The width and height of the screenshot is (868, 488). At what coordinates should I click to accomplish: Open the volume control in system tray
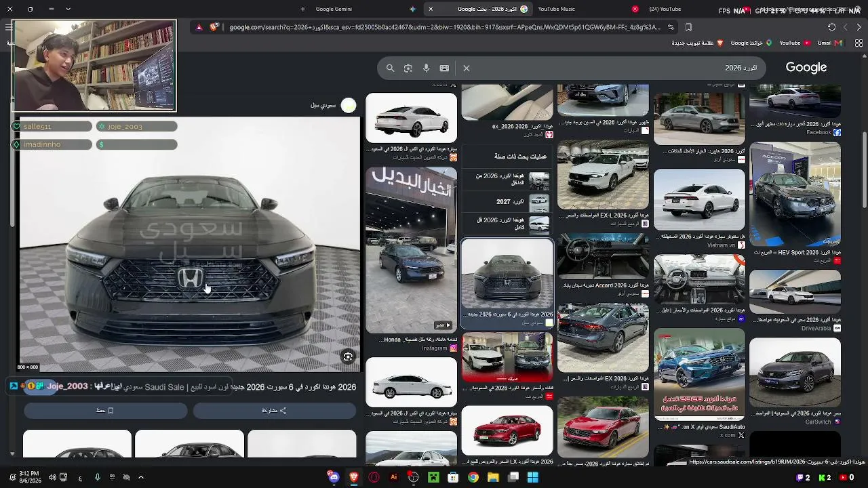coord(52,477)
